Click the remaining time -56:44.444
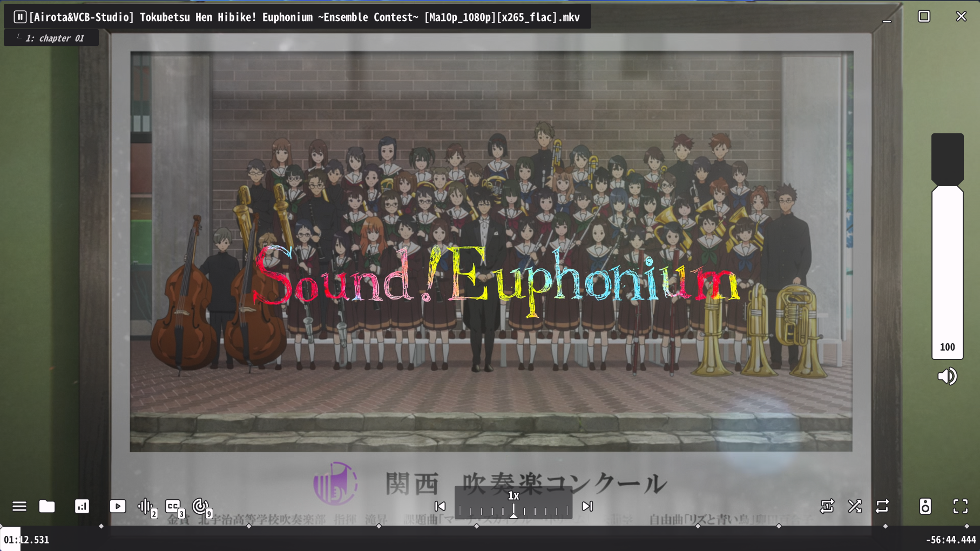This screenshot has height=551, width=980. (x=951, y=540)
